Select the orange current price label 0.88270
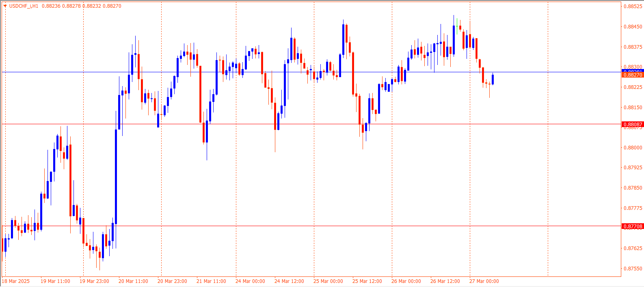 coord(633,75)
